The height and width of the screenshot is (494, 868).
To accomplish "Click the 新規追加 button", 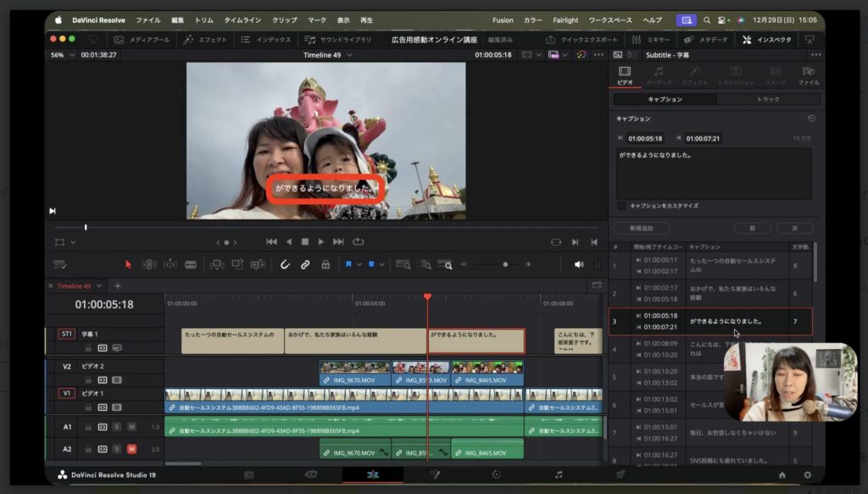I will (x=642, y=228).
